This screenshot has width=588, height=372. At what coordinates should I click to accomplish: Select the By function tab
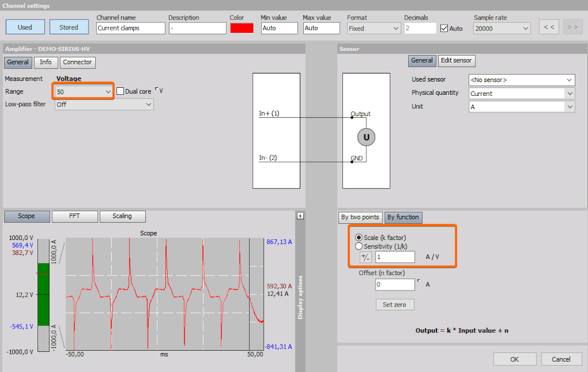click(403, 217)
